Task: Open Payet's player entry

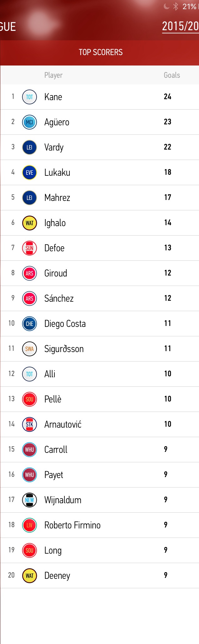Action: pos(54,475)
